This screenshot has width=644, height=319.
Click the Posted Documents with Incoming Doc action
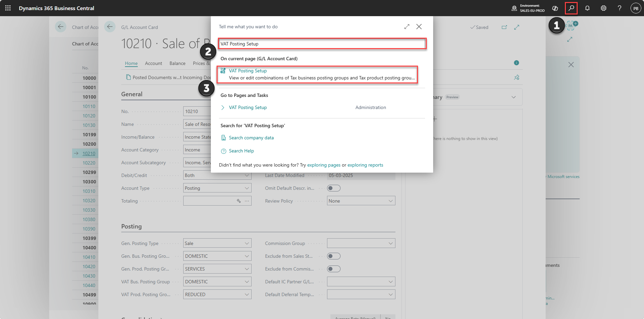(168, 77)
